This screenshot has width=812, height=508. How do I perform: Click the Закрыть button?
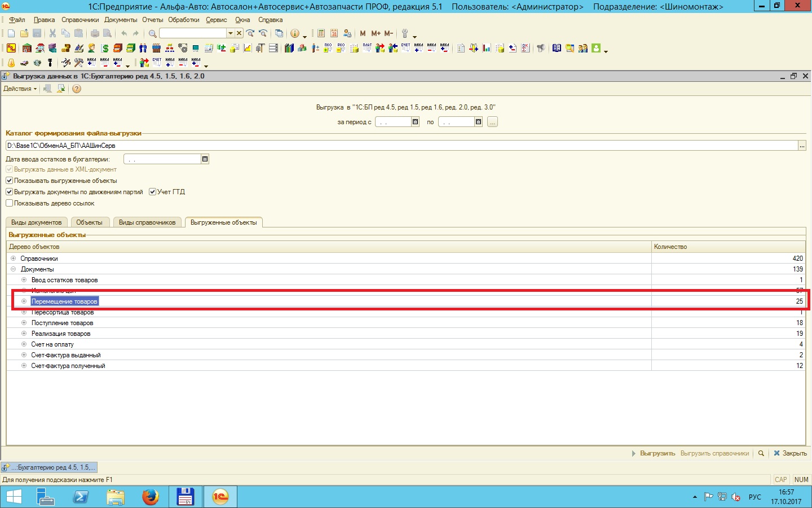(x=791, y=453)
